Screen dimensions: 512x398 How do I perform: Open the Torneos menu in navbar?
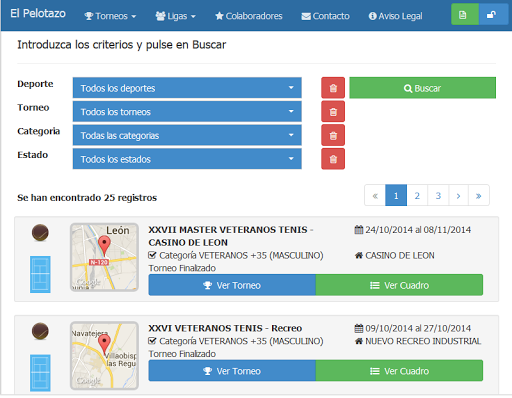pos(110,16)
